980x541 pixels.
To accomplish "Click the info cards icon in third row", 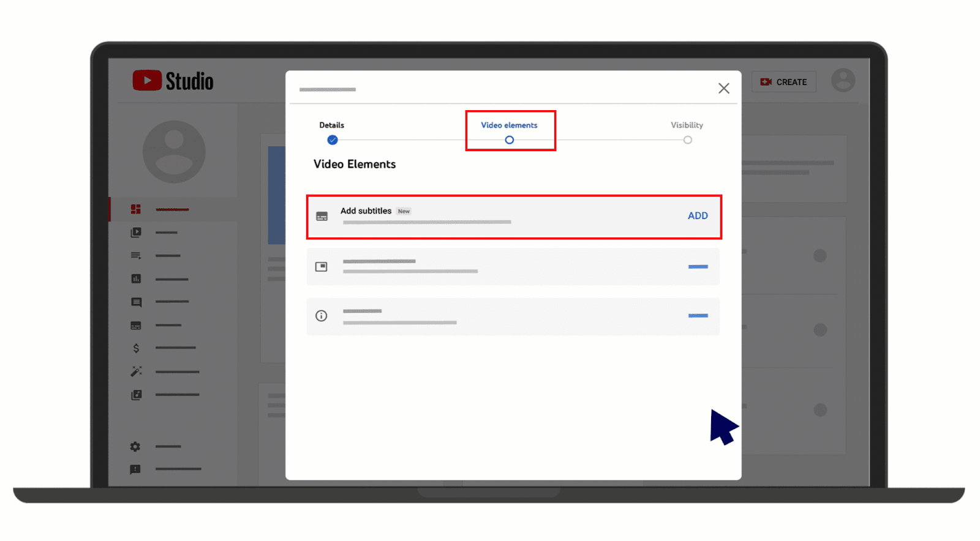I will (x=322, y=316).
